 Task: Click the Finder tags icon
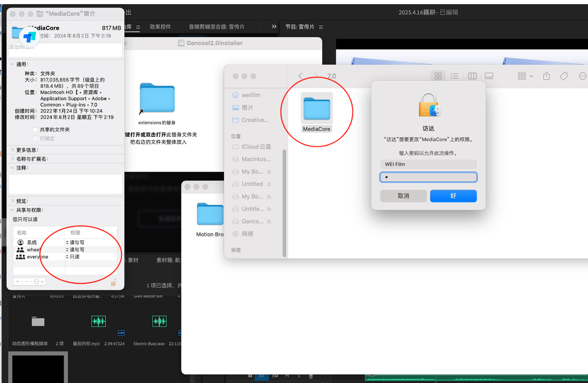click(x=564, y=76)
